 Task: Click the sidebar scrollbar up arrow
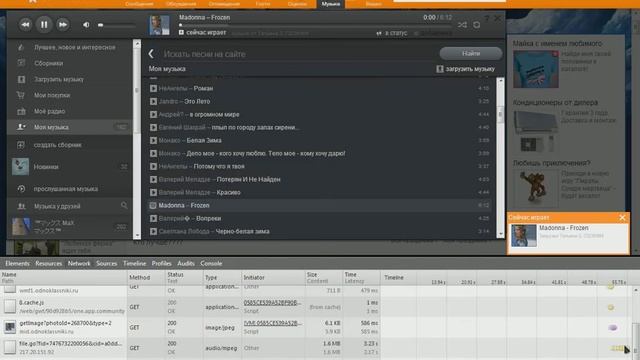pos(137,44)
